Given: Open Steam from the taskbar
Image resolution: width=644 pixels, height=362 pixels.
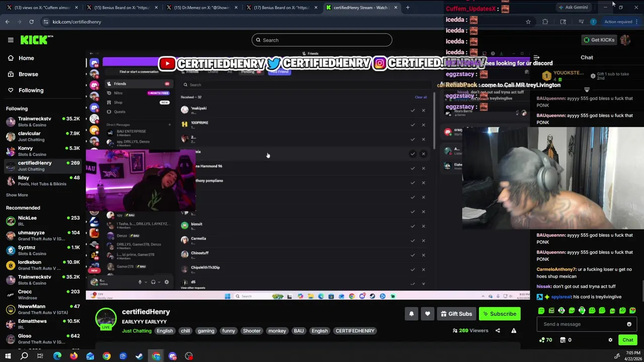Looking at the screenshot, I should 139,356.
